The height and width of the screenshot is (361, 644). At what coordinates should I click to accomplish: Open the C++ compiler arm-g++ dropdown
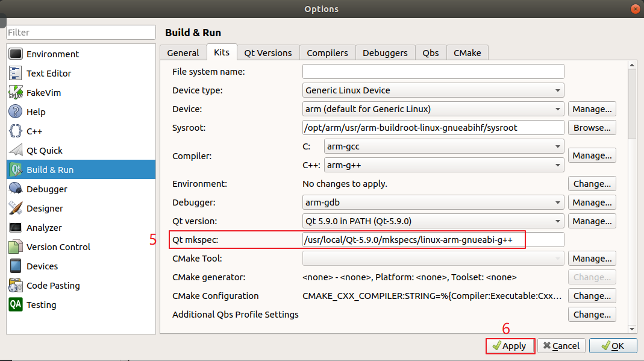444,165
